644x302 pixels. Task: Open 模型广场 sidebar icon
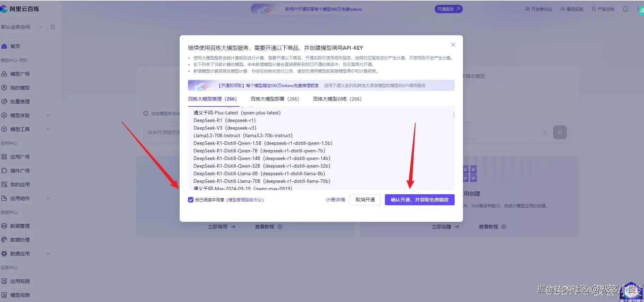click(4, 74)
